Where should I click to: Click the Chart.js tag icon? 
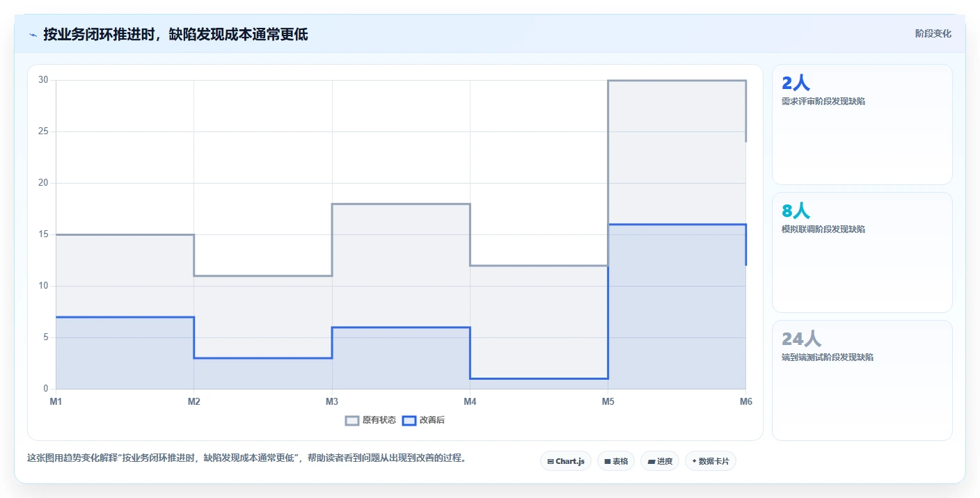point(551,461)
